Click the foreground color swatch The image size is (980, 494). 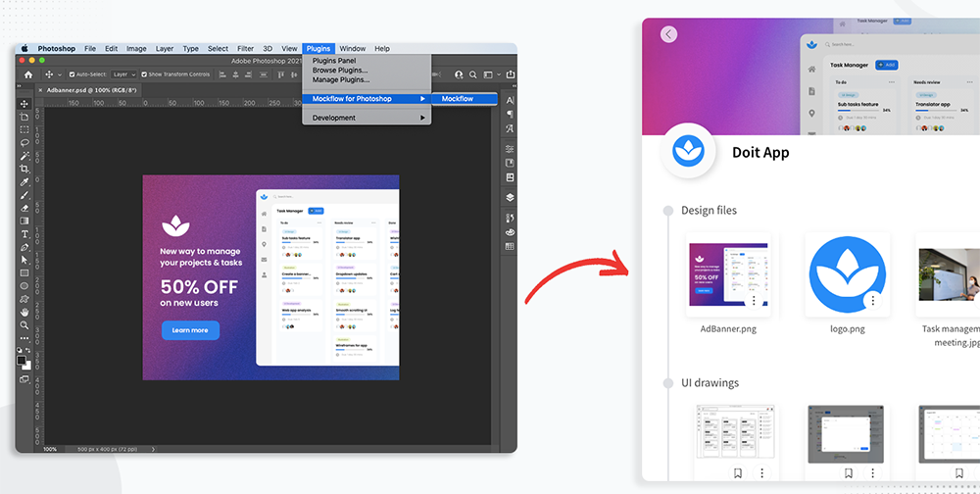(x=22, y=361)
